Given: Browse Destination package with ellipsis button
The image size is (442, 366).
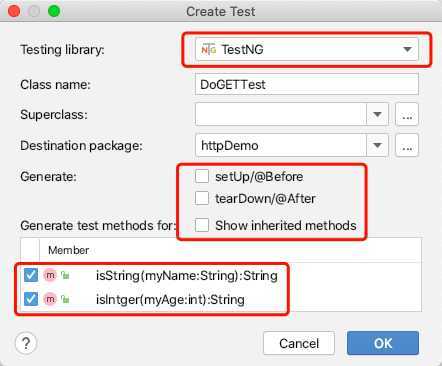Looking at the screenshot, I should pyautogui.click(x=407, y=145).
